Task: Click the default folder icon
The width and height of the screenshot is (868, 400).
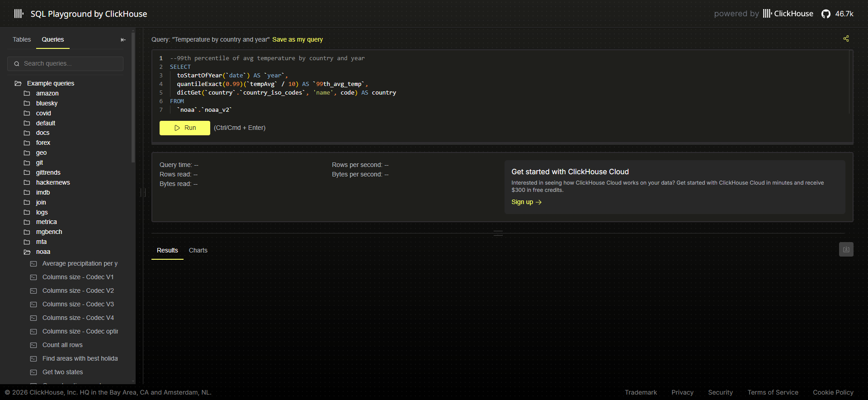Action: point(27,123)
